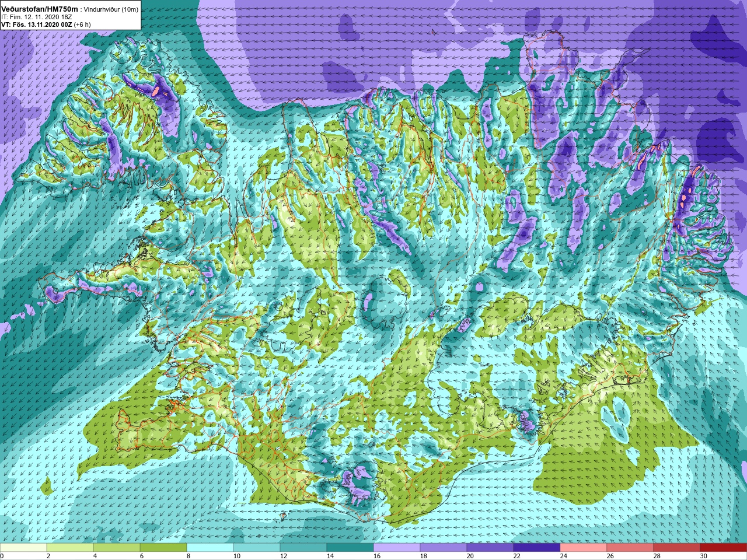
Task: Select the 26–28 salmon legend swatch
Action: [x=630, y=548]
